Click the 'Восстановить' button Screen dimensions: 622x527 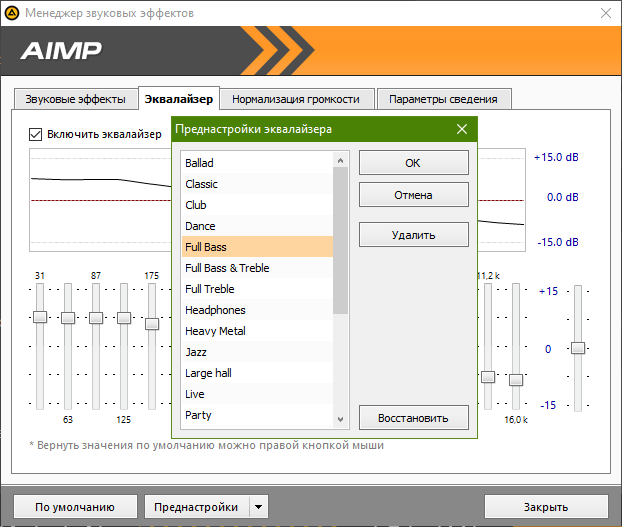[414, 418]
